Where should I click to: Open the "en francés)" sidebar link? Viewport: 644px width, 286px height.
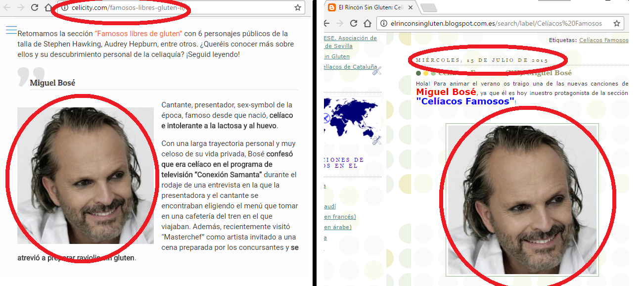coord(340,217)
